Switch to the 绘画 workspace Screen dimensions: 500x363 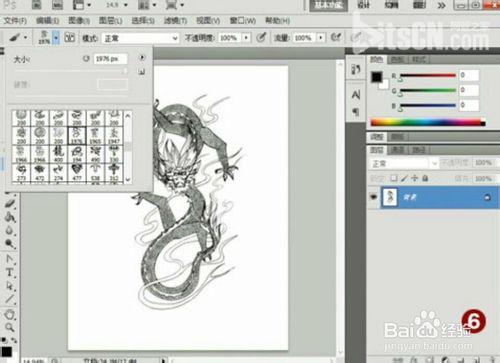(391, 5)
